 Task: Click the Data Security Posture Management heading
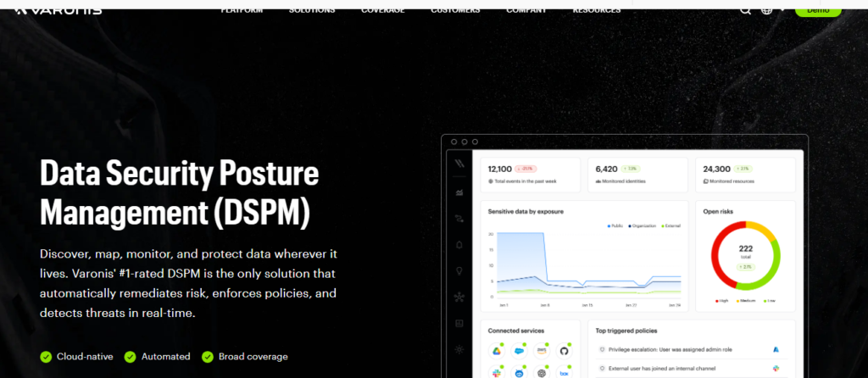click(x=180, y=193)
